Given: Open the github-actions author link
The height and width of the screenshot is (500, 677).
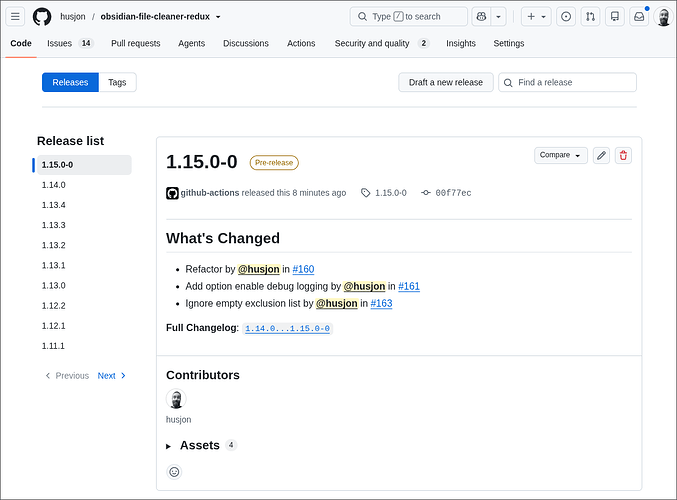Looking at the screenshot, I should coord(210,193).
